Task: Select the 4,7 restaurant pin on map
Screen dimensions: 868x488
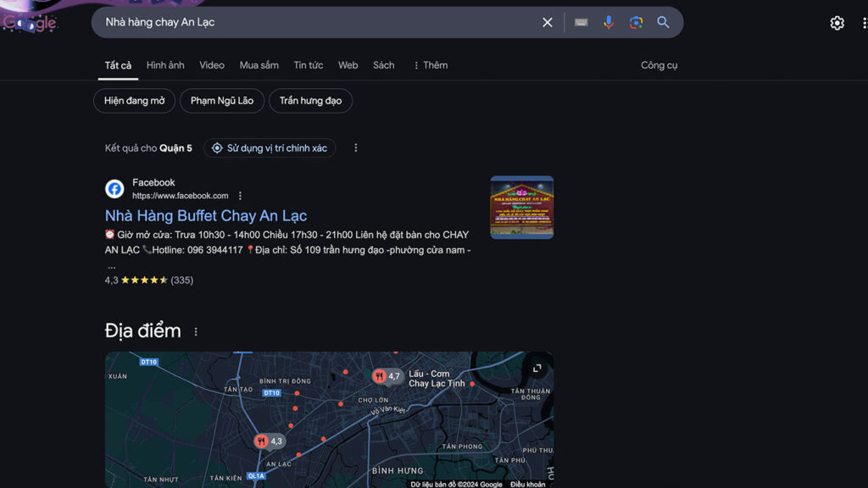Action: pos(387,376)
